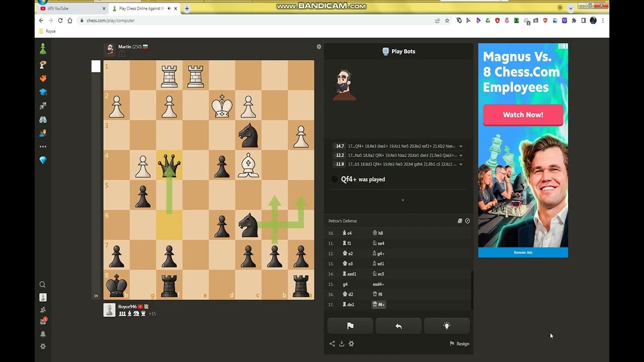Screen dimensions: 644x362
Task: Select move 10 c4 in move list
Action: coord(347,233)
